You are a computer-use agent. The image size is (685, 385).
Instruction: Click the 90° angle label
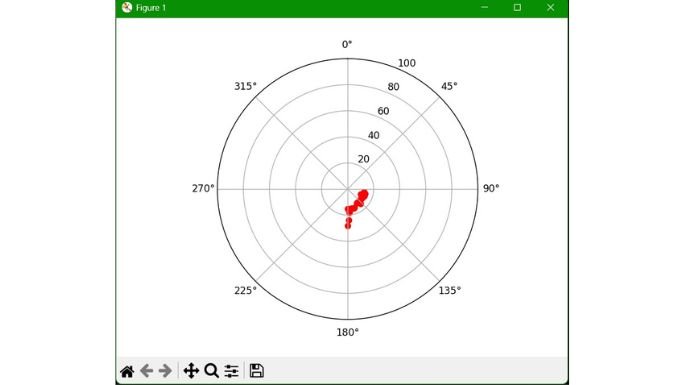491,188
